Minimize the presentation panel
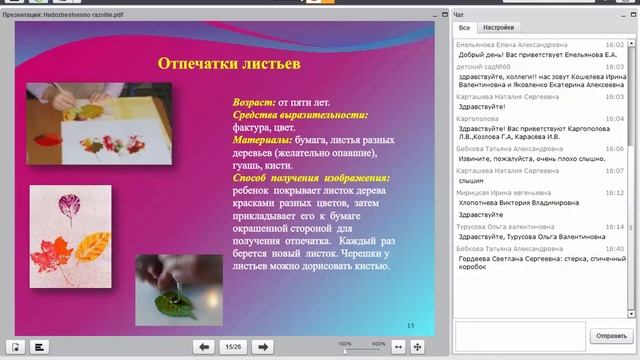This screenshot has height=360, width=640. click(x=434, y=15)
